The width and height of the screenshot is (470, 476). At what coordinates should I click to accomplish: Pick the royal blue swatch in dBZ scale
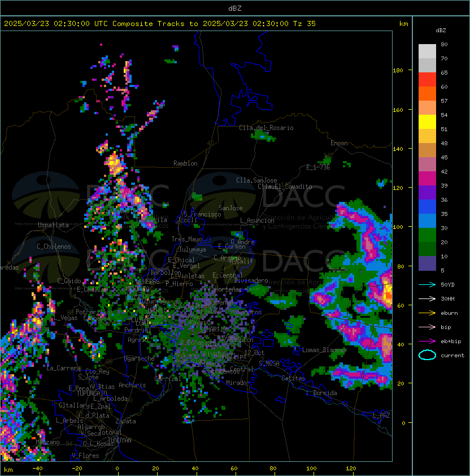pos(427,207)
